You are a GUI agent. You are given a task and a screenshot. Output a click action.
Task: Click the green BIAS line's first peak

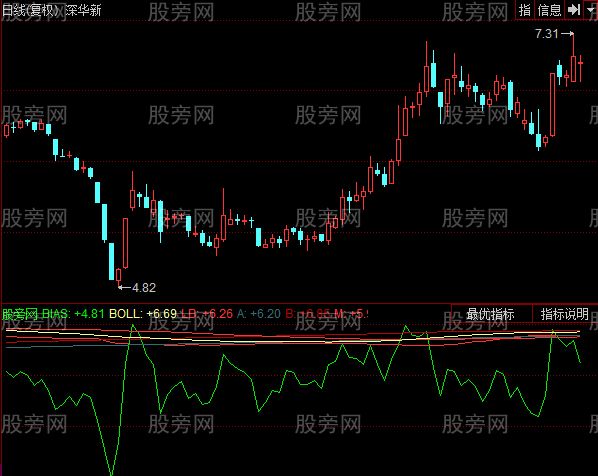tap(133, 326)
